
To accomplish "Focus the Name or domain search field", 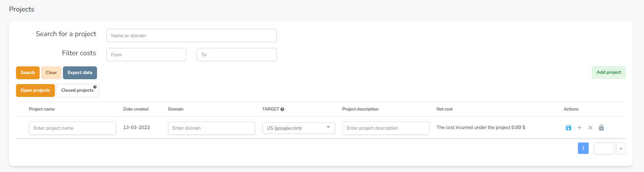I will tap(192, 35).
